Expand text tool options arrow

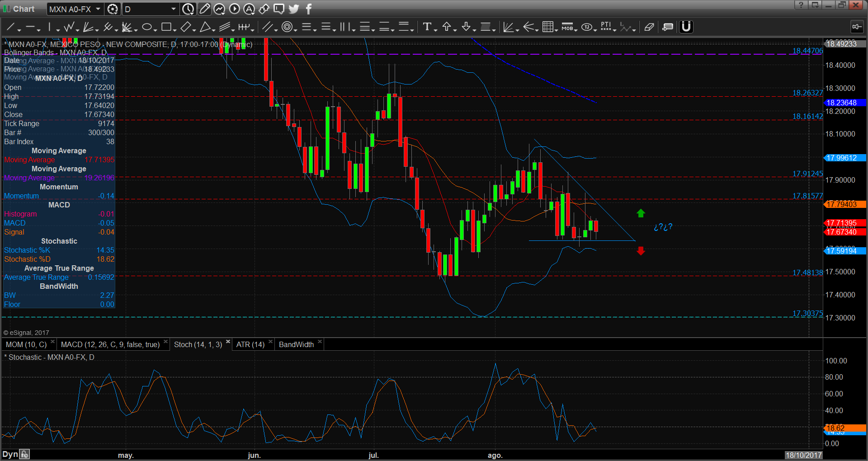tap(435, 30)
